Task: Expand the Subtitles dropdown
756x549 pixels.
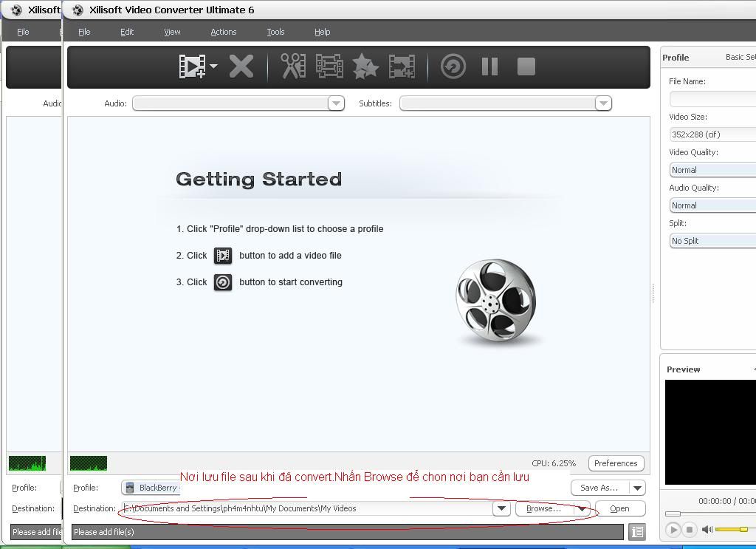Action: (x=602, y=103)
